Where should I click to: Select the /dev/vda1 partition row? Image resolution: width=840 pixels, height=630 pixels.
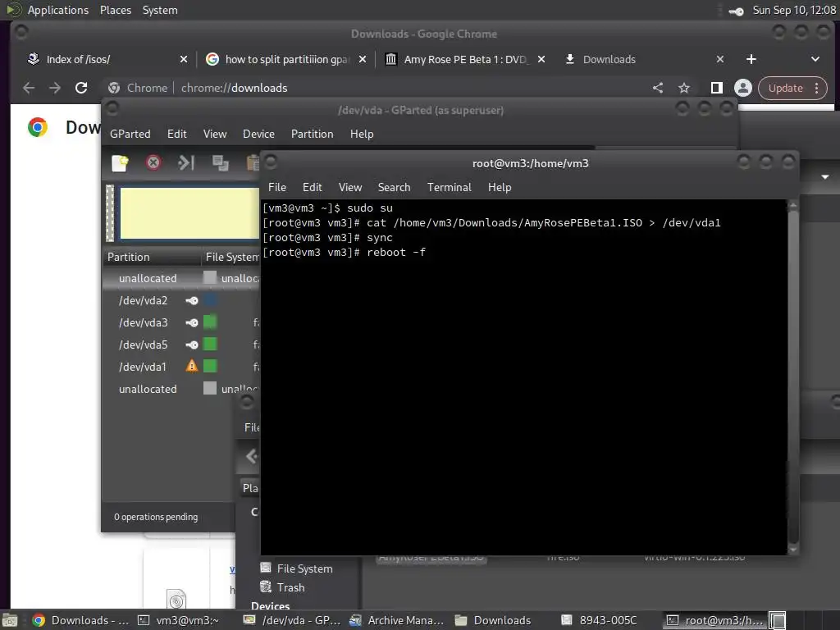tap(181, 367)
